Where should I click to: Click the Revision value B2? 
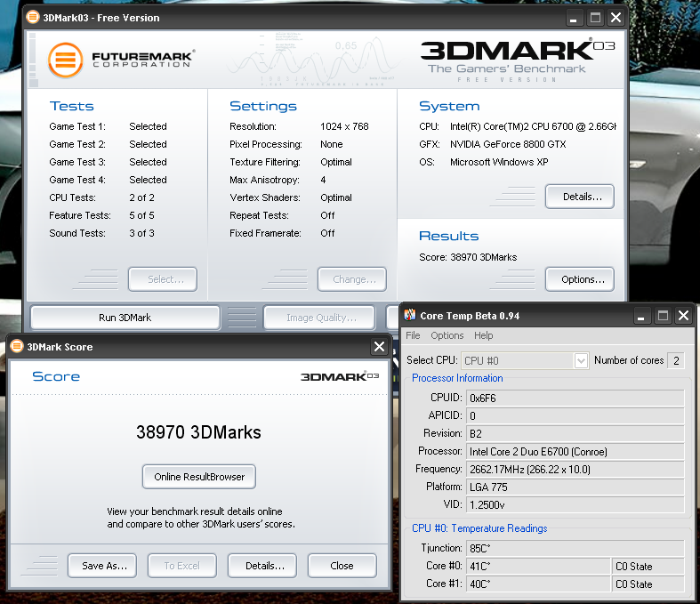pos(575,433)
